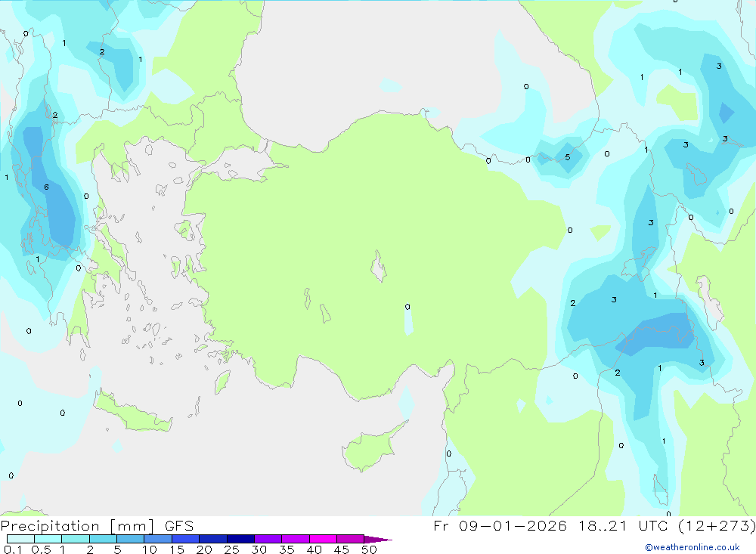
Task: Click the above-50 arrow tip of legend
Action: point(378,540)
